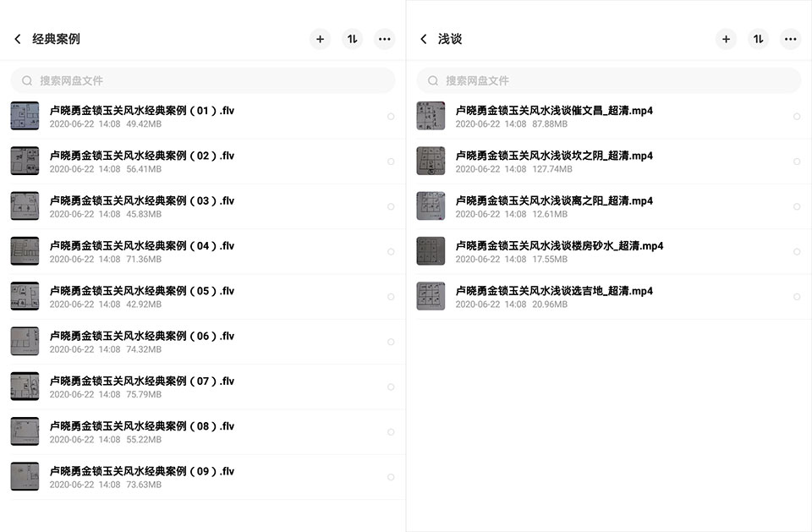Image resolution: width=812 pixels, height=532 pixels.
Task: Open file name 卢晓勇金锁玉关风水经典案例（03）.flv
Action: (x=142, y=200)
